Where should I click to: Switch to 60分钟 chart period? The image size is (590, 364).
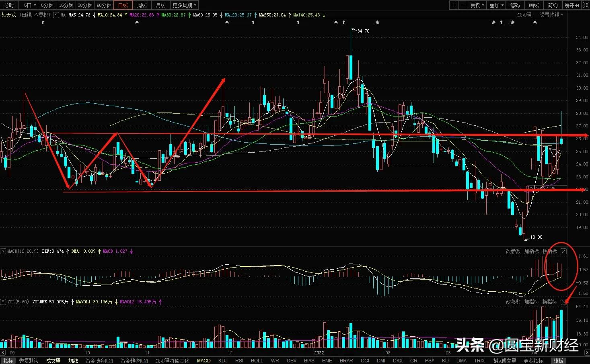104,5
